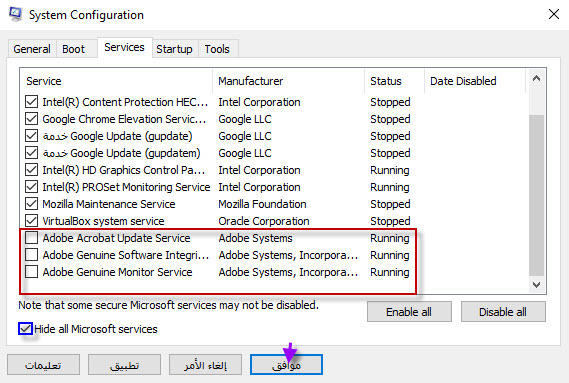
Task: Click the services list scroll up arrow
Action: pyautogui.click(x=536, y=78)
